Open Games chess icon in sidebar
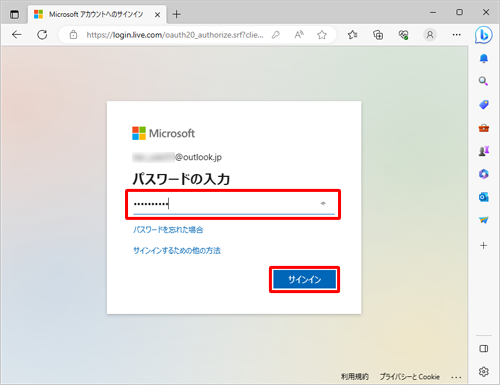The width and height of the screenshot is (500, 385). [x=484, y=151]
